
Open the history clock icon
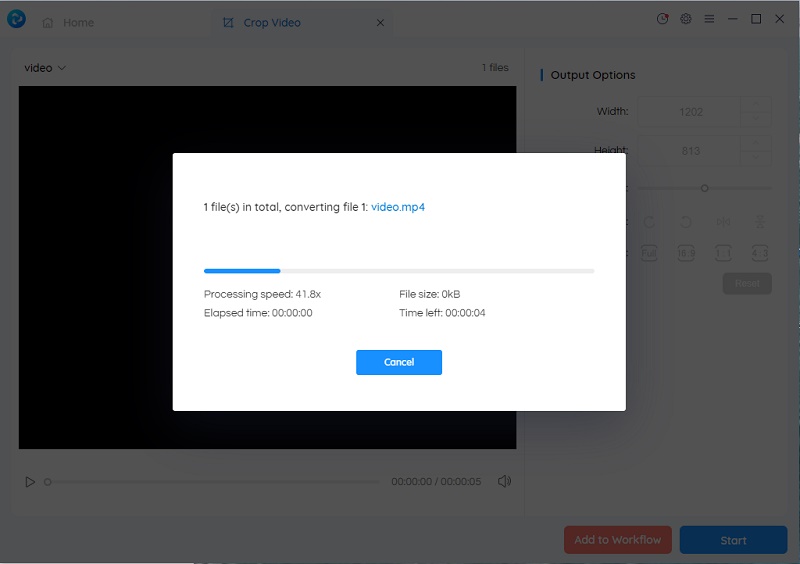(x=662, y=19)
